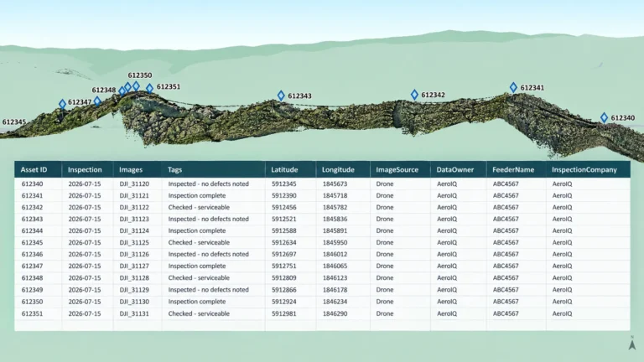Click the diamond marker beside map label 612348
This screenshot has height=362, width=644.
click(x=122, y=91)
